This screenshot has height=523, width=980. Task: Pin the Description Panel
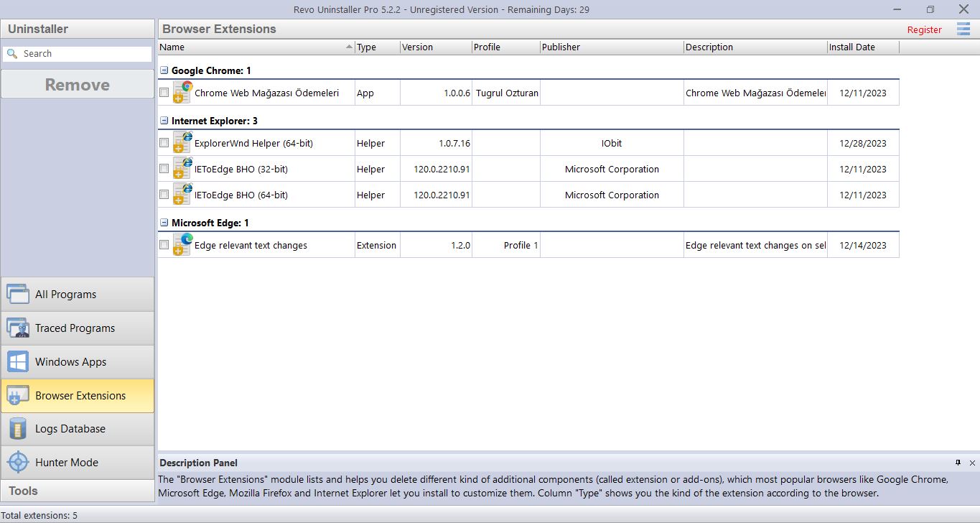coord(958,463)
